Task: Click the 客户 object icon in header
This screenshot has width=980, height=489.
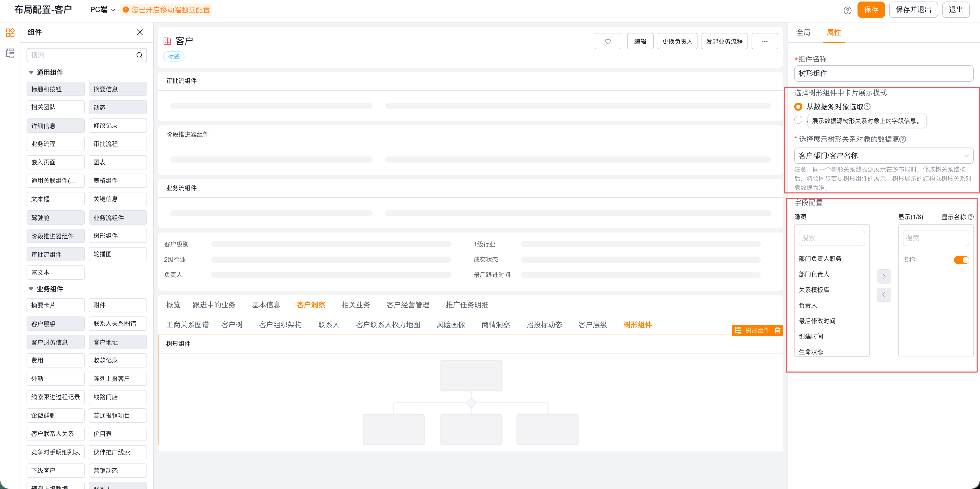Action: 167,41
